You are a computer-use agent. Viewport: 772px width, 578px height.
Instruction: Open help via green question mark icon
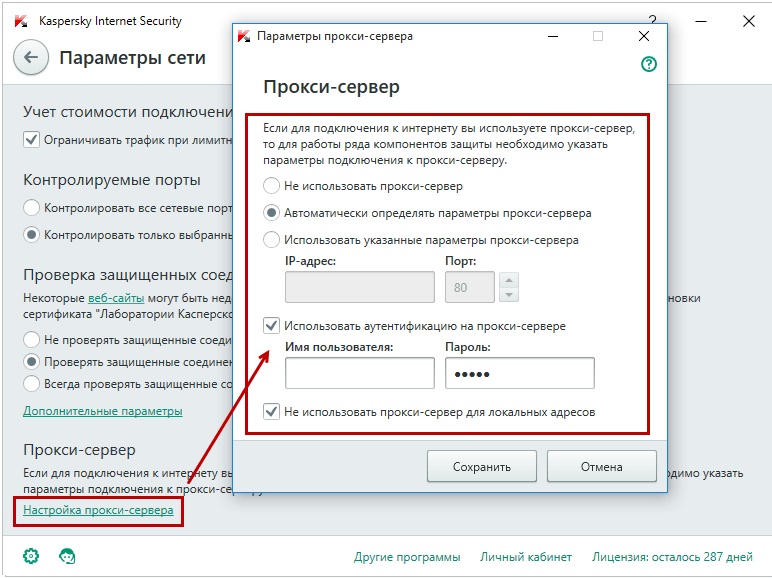pyautogui.click(x=648, y=64)
